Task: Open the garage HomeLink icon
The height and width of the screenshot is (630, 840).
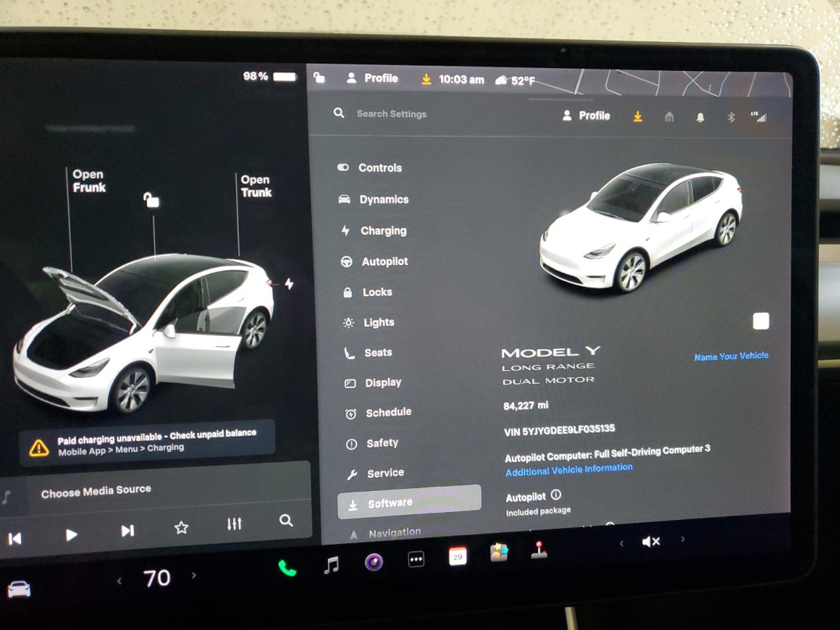Action: point(669,117)
